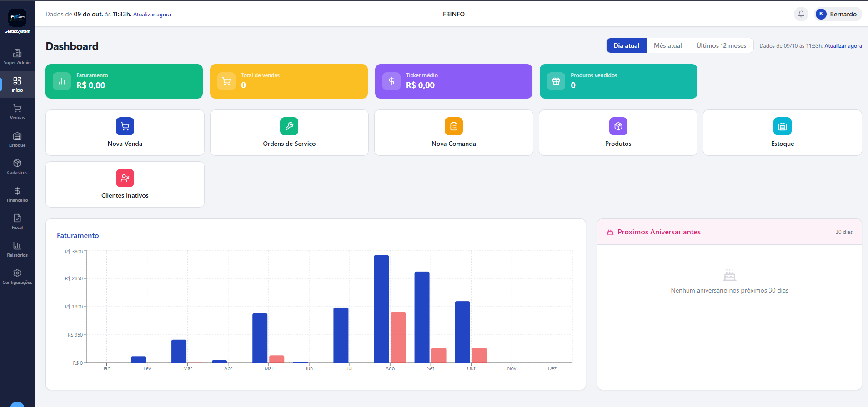Click the Produtos vendidos teal card
This screenshot has width=868, height=407.
618,81
